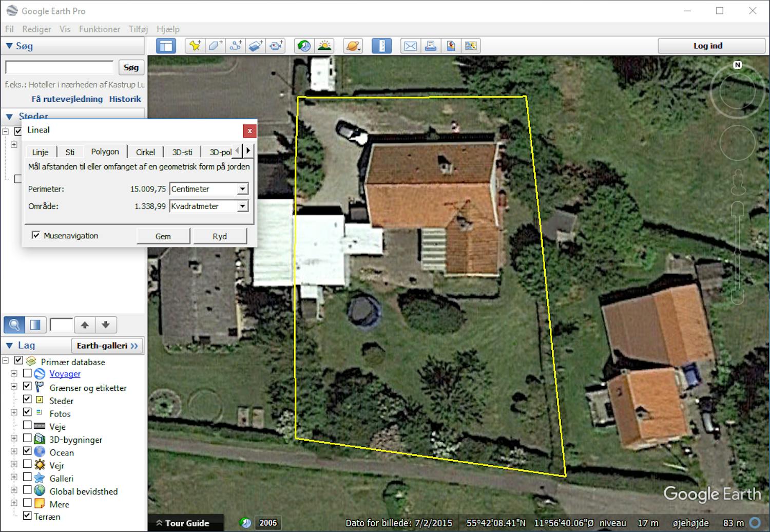Open the Funktioner menu

coord(99,29)
